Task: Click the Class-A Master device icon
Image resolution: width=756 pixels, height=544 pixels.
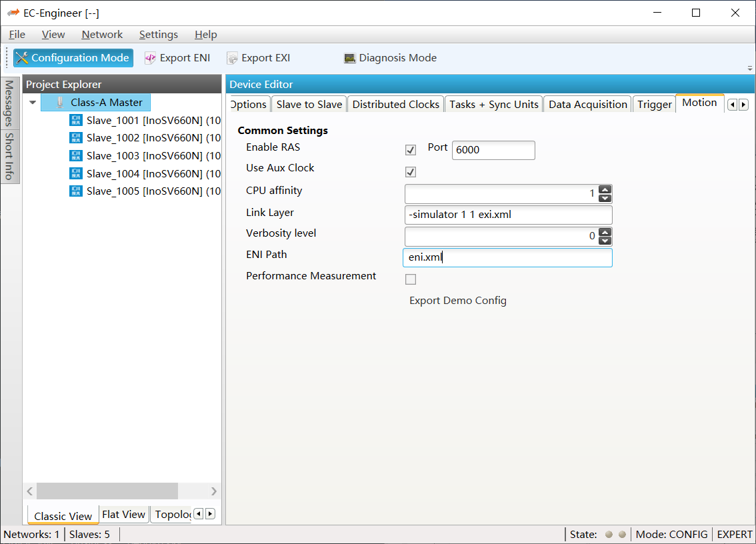Action: point(60,102)
